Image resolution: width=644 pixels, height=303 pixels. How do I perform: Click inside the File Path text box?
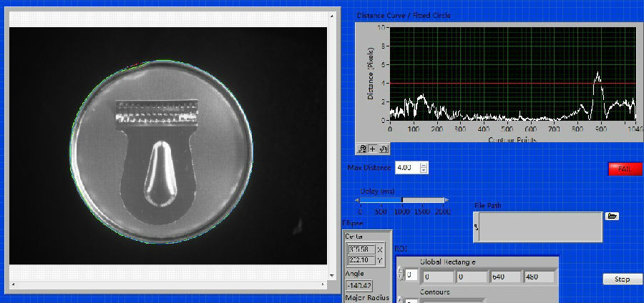540,227
